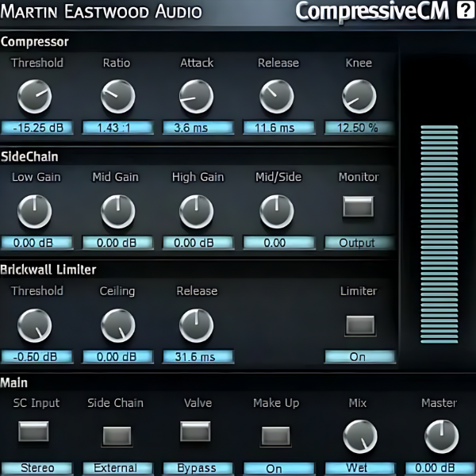Click the Side Chain External display

click(117, 468)
